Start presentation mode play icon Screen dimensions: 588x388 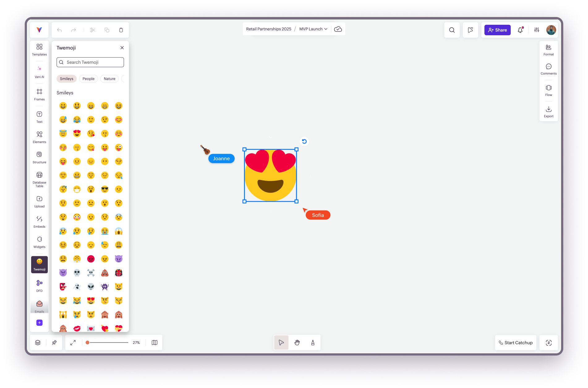pyautogui.click(x=471, y=30)
